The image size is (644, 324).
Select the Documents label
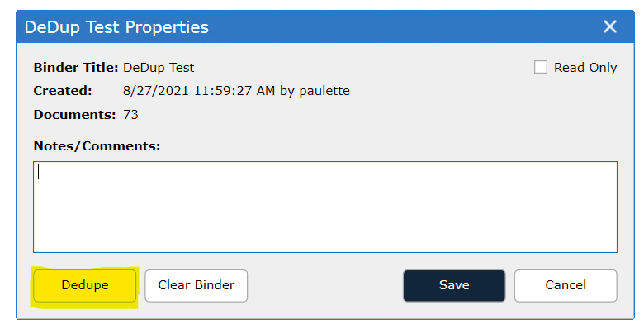click(x=75, y=114)
